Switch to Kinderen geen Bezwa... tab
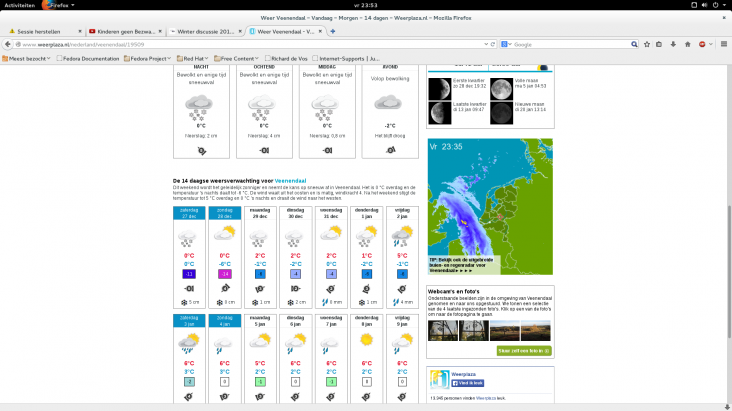This screenshot has width=732, height=411. pos(126,31)
